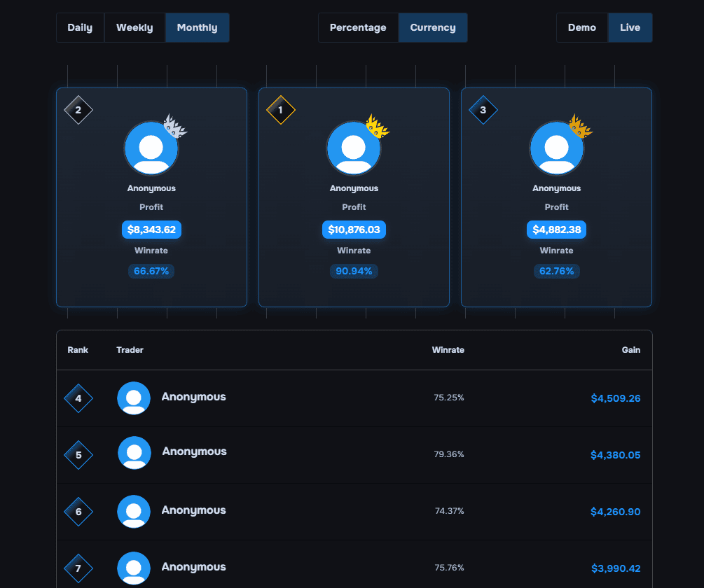This screenshot has width=704, height=588.
Task: Click the gold crown on first place card
Action: pos(378,127)
